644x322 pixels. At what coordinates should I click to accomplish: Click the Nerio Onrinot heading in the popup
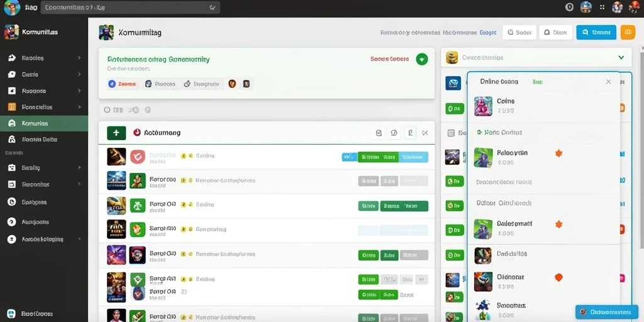(x=503, y=132)
